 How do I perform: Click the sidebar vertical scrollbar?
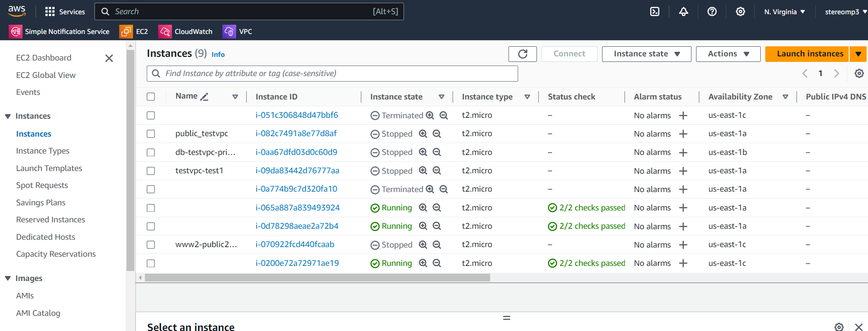pos(130,160)
